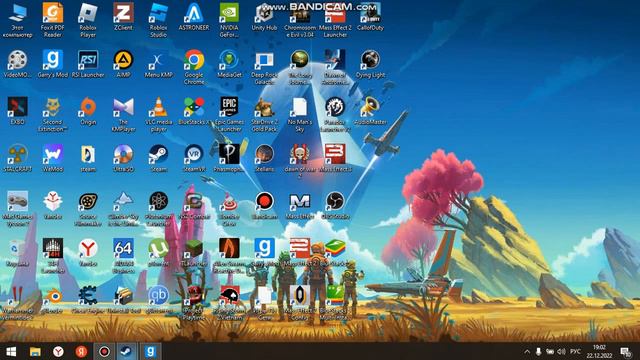Select the SteamVR shortcut

tap(194, 158)
